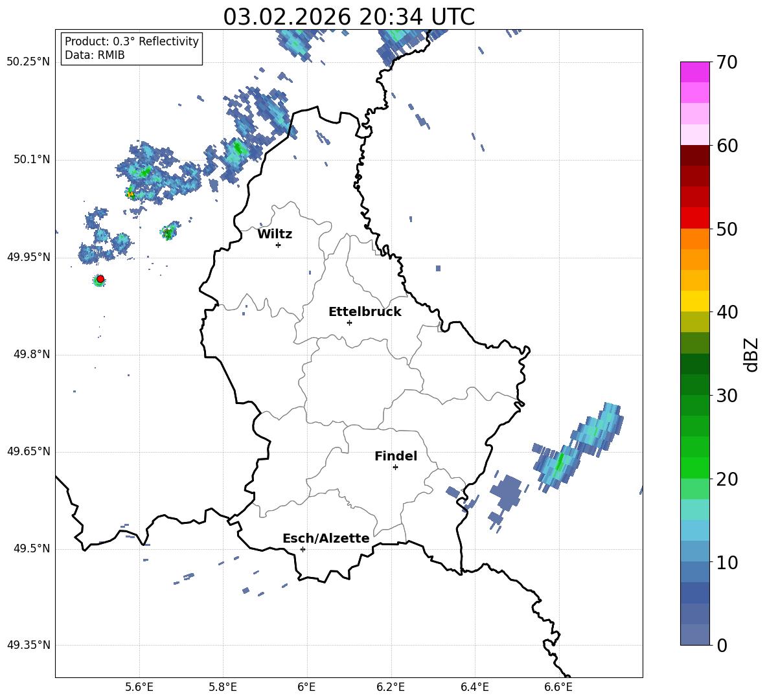Click the cross marker below Wiltz

click(279, 245)
